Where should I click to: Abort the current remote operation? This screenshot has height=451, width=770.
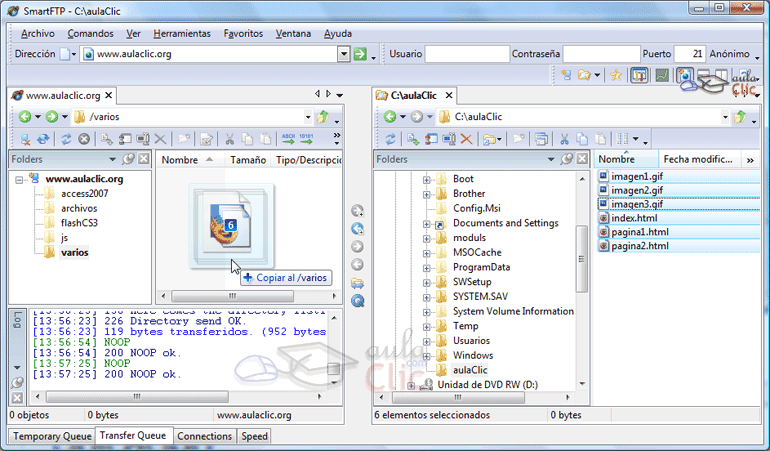coord(84,140)
